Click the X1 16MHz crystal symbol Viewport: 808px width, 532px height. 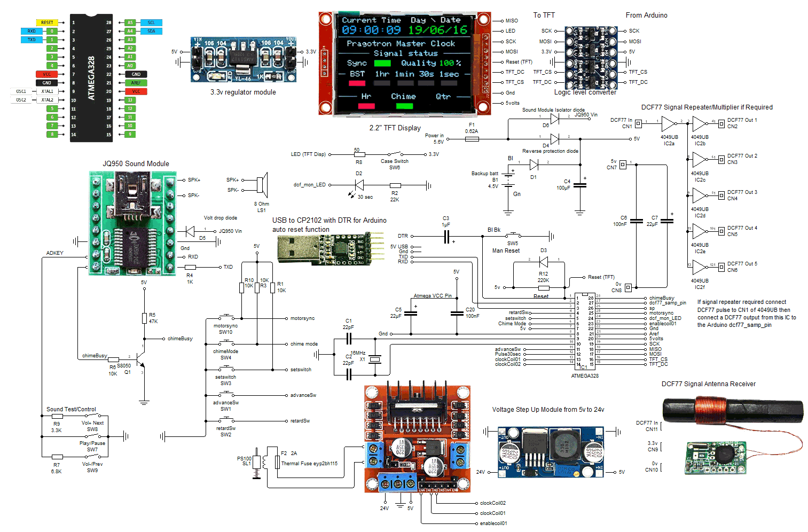(x=375, y=359)
